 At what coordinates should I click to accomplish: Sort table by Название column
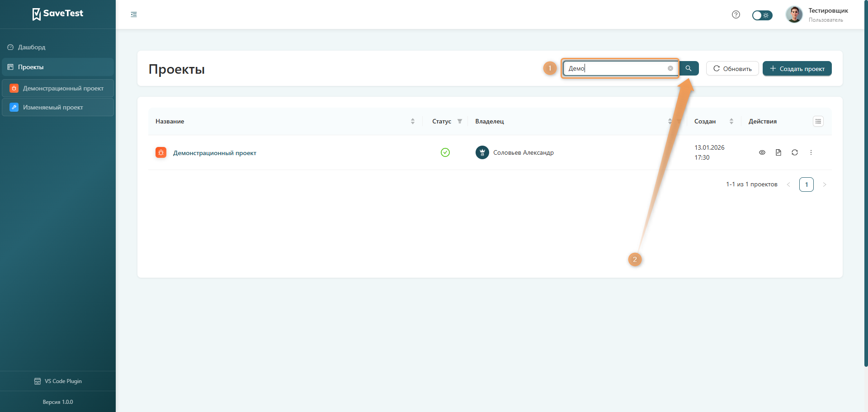[x=412, y=121]
